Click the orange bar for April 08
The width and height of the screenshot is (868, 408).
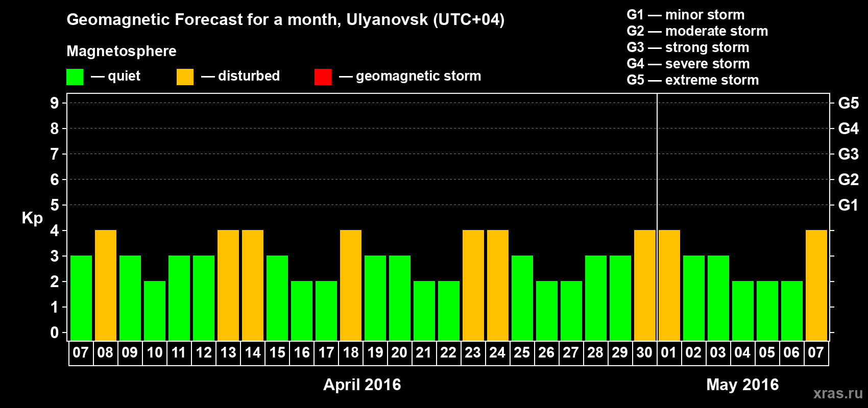click(x=106, y=286)
